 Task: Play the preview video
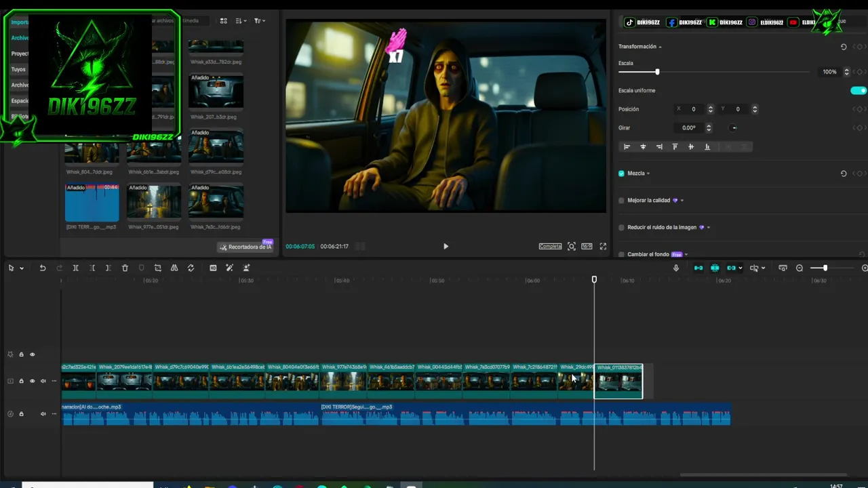(446, 246)
